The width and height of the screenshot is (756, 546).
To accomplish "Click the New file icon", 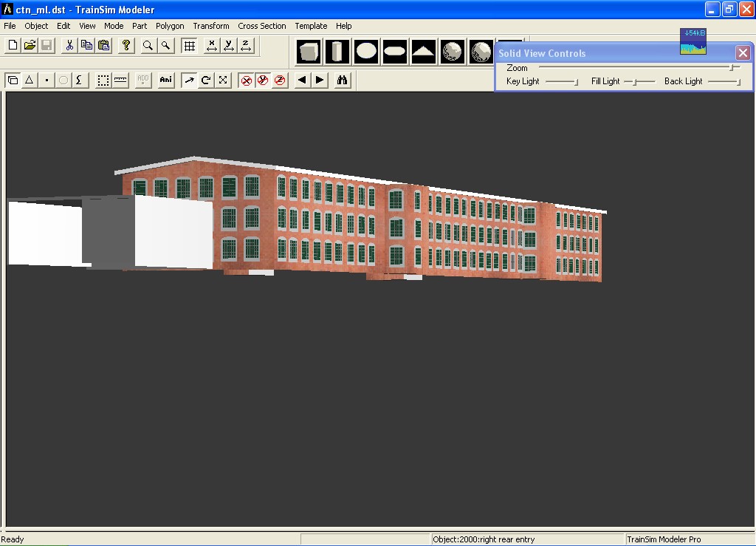I will tap(13, 46).
